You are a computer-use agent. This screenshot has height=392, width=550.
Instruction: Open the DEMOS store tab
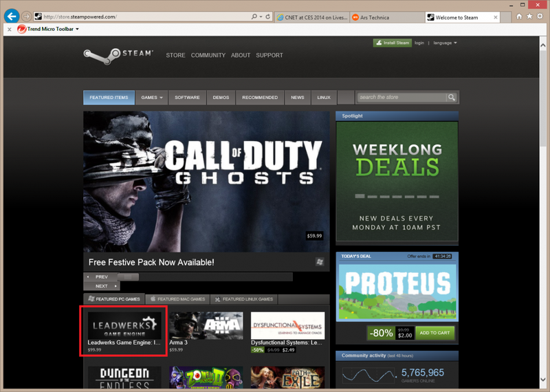coord(221,98)
